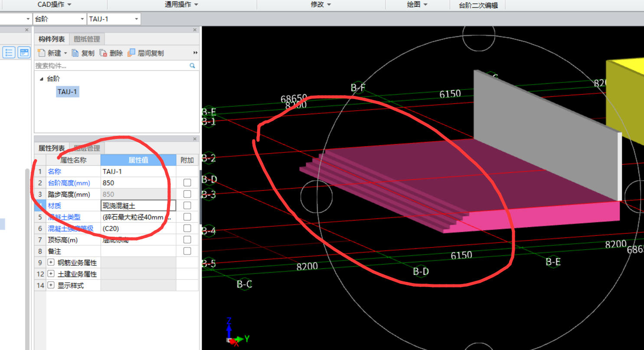The image size is (644, 350).
Task: Check the 附加 box for 备注
Action: [187, 251]
